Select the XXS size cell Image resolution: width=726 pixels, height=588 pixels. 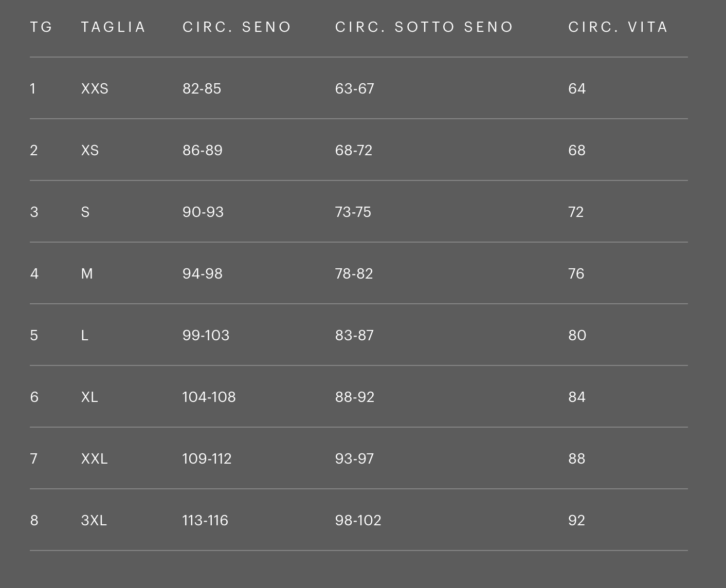click(x=95, y=88)
